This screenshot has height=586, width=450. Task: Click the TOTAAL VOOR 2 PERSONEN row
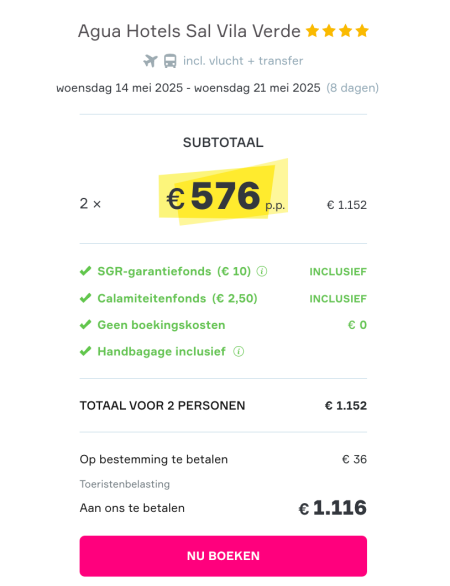pos(223,405)
